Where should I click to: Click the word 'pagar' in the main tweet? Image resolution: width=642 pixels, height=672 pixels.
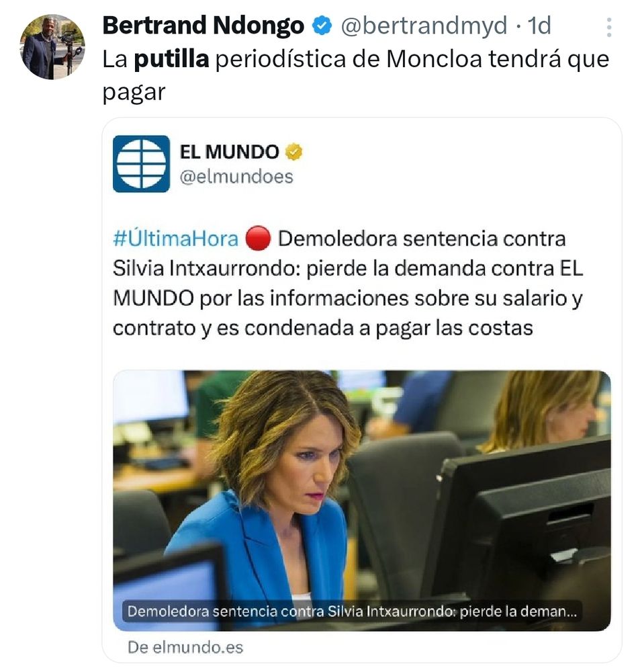(x=134, y=92)
